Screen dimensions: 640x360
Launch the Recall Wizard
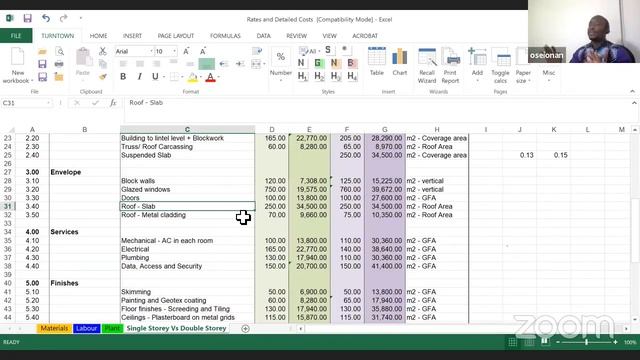pyautogui.click(x=427, y=65)
